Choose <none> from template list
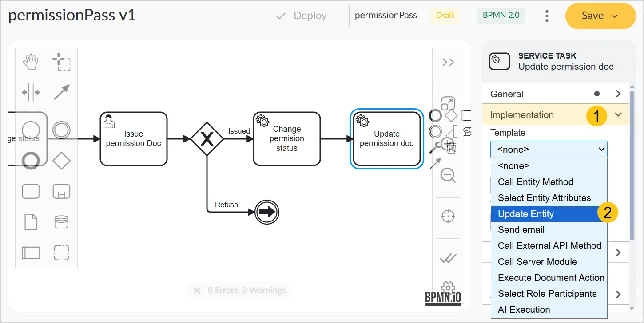644x323 pixels. [549, 166]
